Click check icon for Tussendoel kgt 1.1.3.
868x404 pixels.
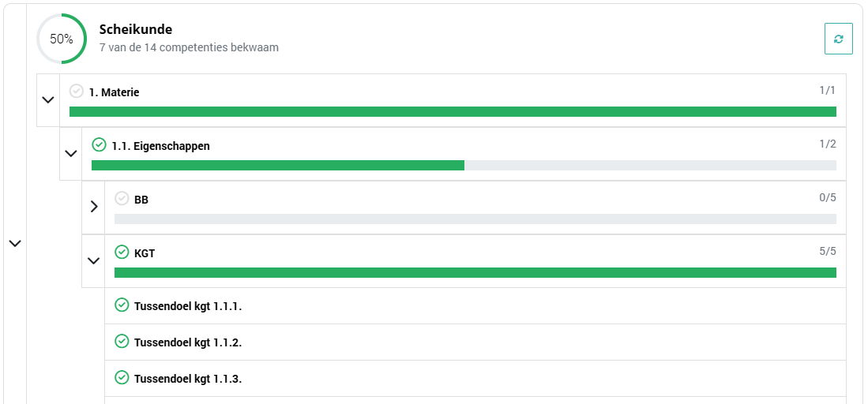pyautogui.click(x=122, y=377)
